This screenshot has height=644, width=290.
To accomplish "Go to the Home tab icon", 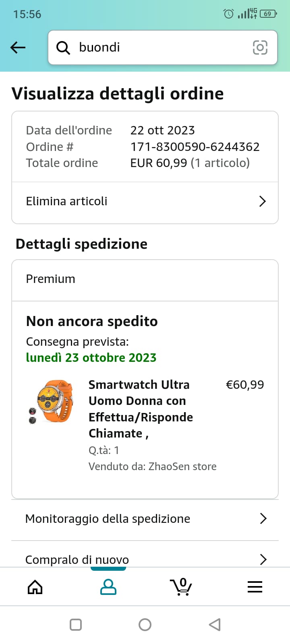I will coord(35,587).
